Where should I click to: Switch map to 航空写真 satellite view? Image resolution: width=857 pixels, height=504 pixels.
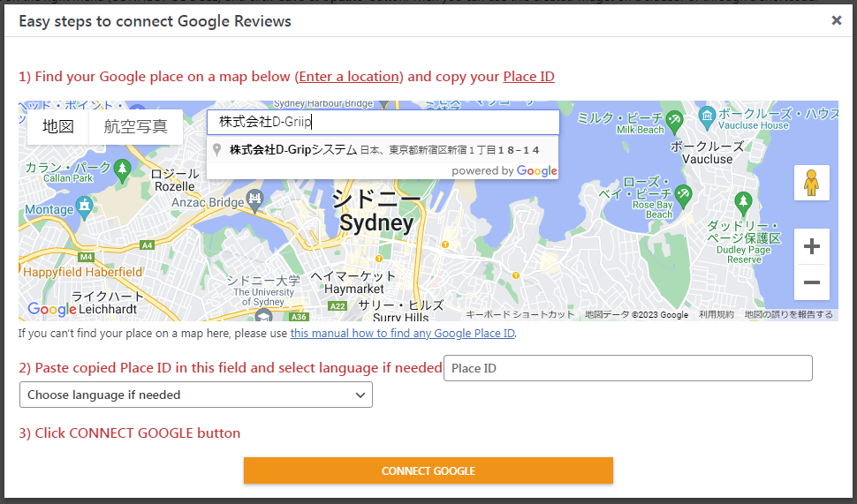click(135, 127)
